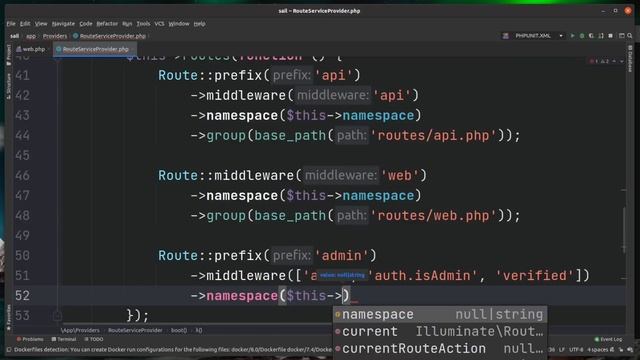Click the app breadcrumb in navigation bar
This screenshot has width=640, height=360.
coord(31,36)
